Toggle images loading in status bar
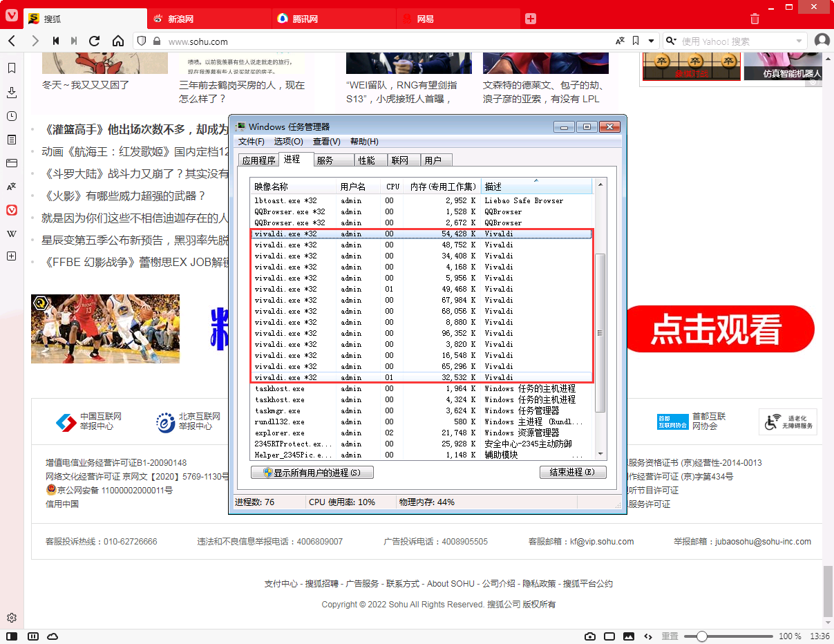Viewport: 834px width, 644px height. tap(629, 636)
